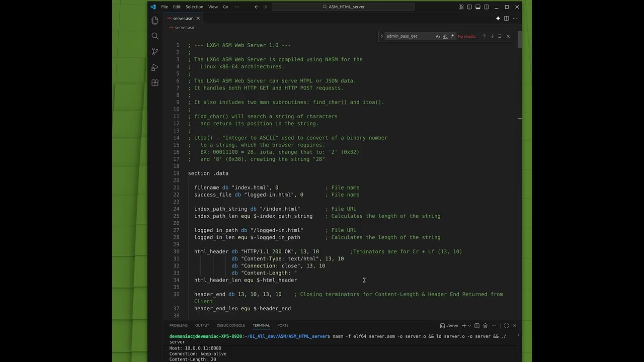644x362 pixels.
Task: Toggle Use Regular Expression in find widget
Action: 452,36
